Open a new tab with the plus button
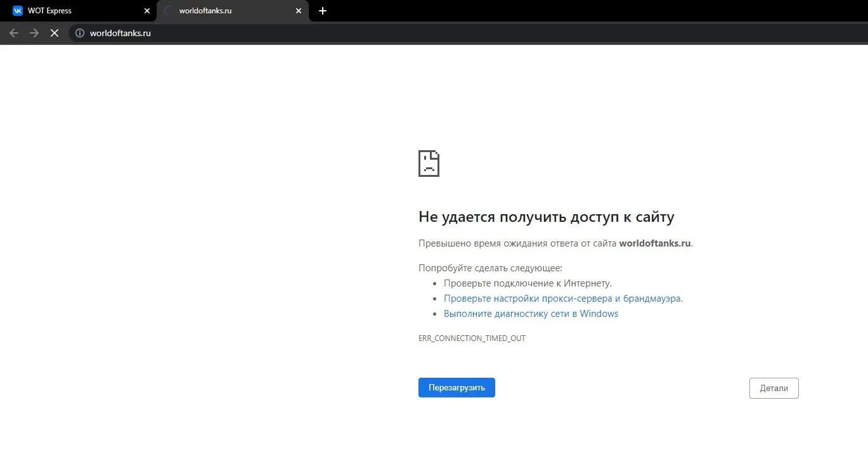The width and height of the screenshot is (868, 450). point(323,11)
